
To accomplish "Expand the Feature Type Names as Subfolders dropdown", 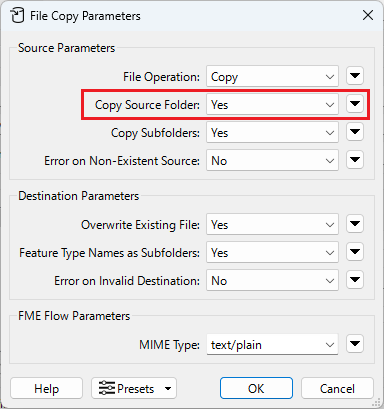I will (272, 253).
